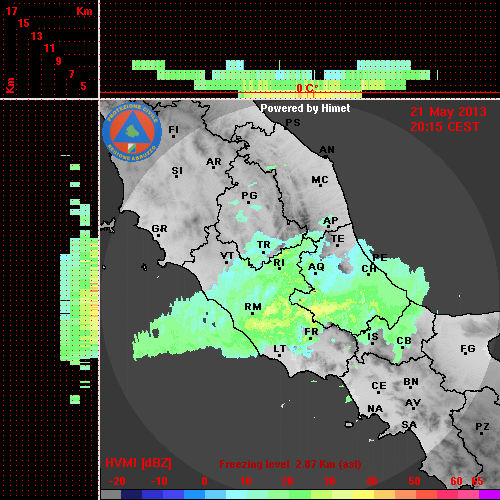Select the FG city label
The height and width of the screenshot is (500, 500).
click(x=468, y=349)
